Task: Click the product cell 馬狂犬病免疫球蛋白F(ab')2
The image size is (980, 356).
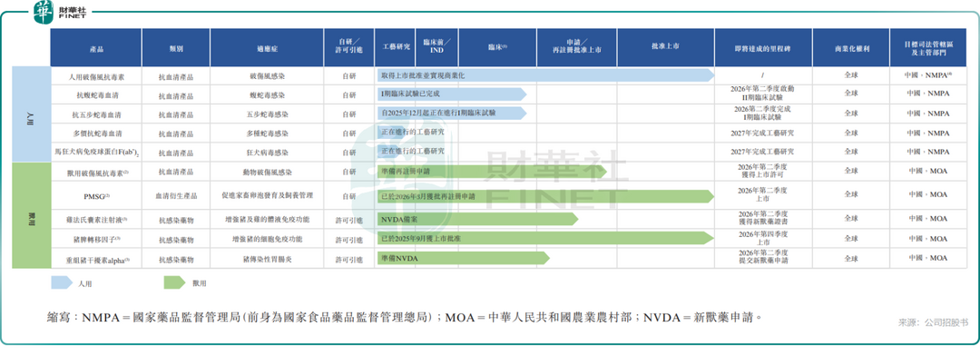Action: (96, 153)
